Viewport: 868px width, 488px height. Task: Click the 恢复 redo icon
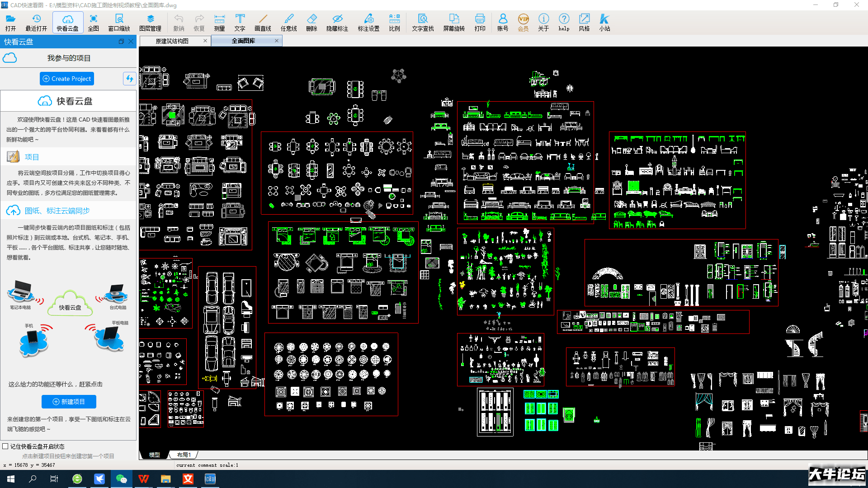pos(199,22)
